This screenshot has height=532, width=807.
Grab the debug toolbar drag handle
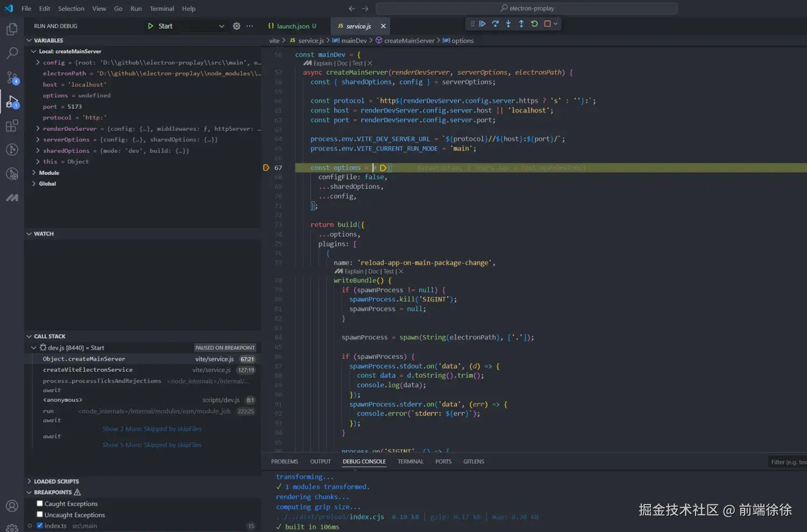[472, 24]
